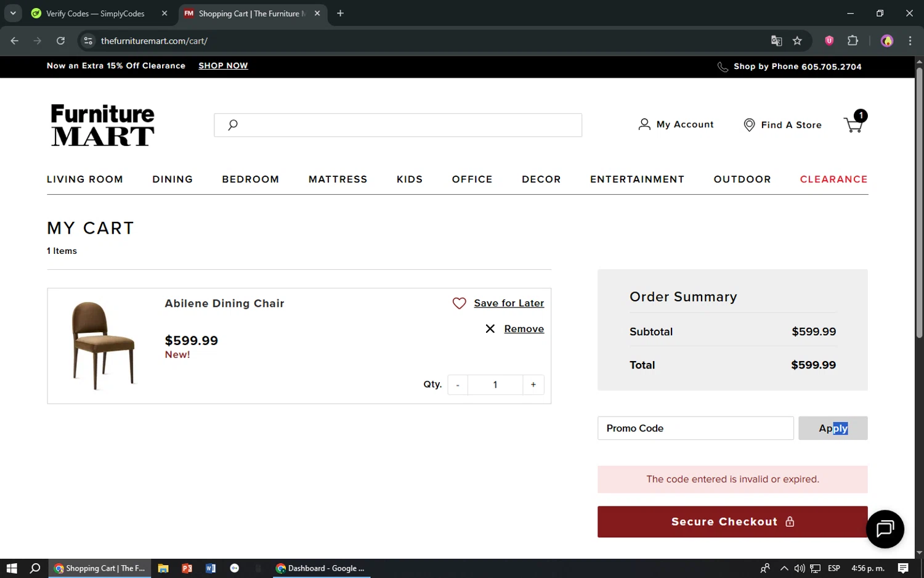Bookmark this page with the star icon
The image size is (924, 578).
pyautogui.click(x=797, y=41)
